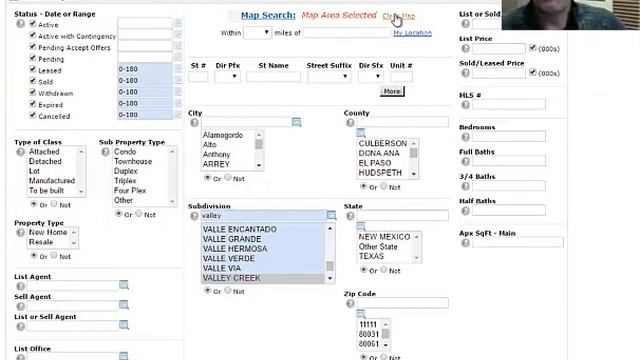Click the Subdivision search field containing valley
This screenshot has width=640, height=360.
click(x=263, y=215)
